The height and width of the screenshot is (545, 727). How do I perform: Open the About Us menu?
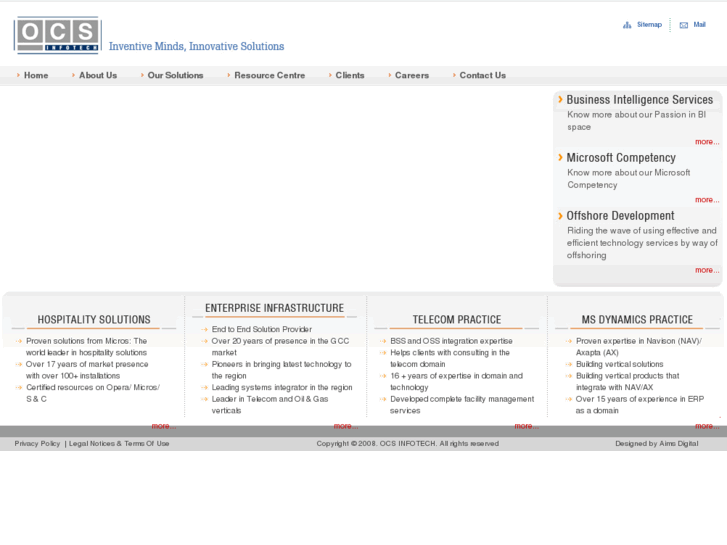[x=98, y=75]
